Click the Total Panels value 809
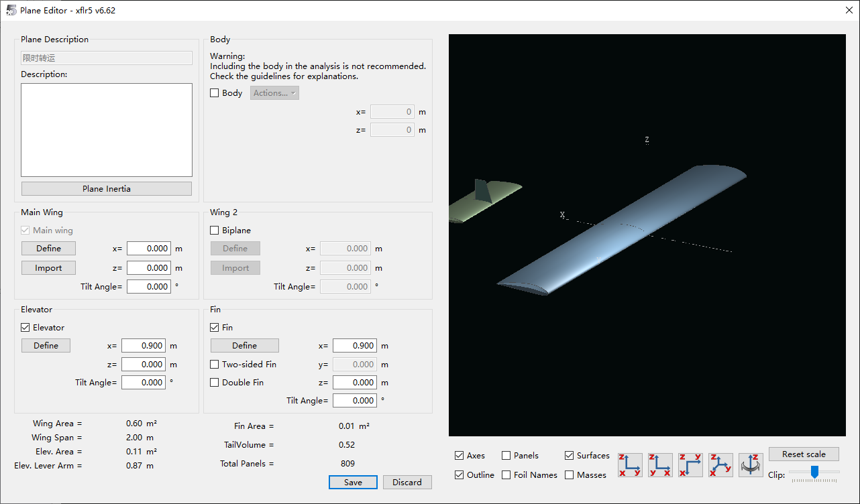 pos(347,464)
